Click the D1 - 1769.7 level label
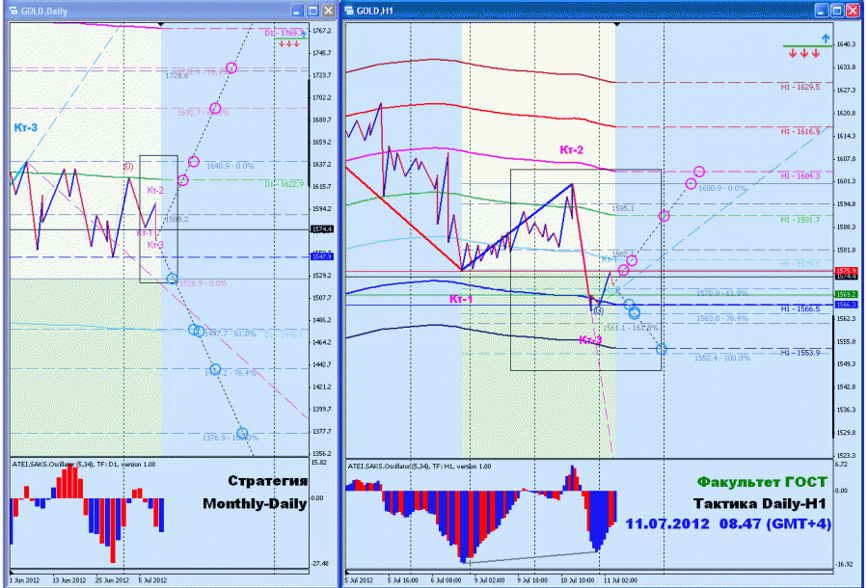Image resolution: width=868 pixels, height=588 pixels. (284, 33)
